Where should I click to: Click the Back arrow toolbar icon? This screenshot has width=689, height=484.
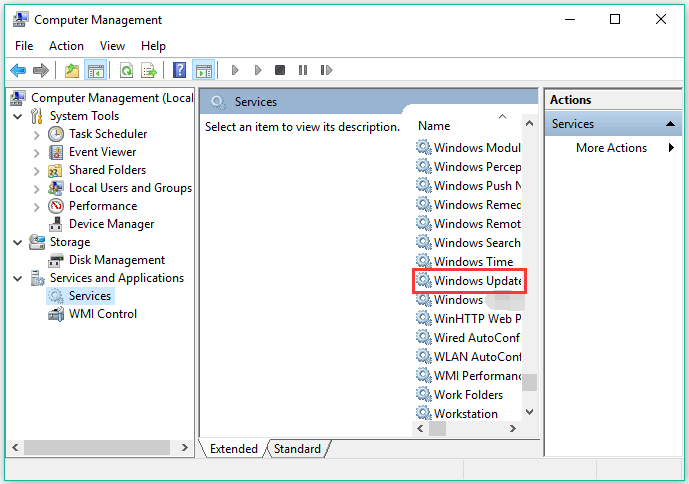(x=18, y=70)
